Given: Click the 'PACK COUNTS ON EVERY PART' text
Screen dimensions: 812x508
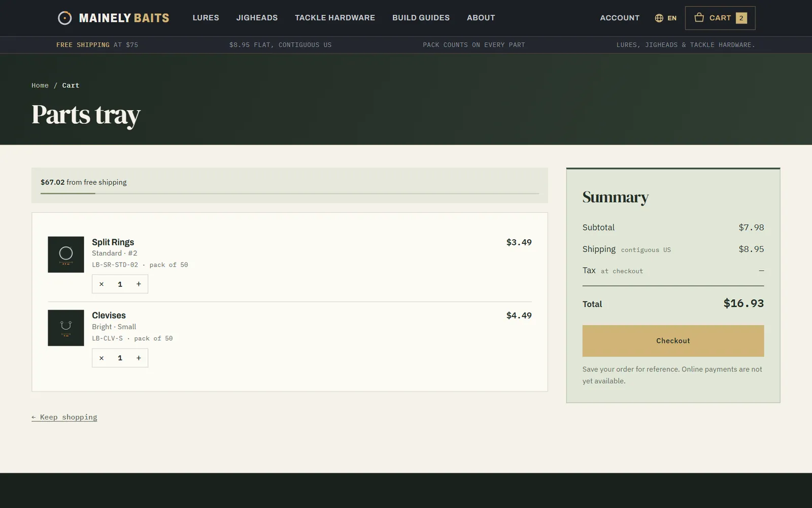Looking at the screenshot, I should click(474, 45).
